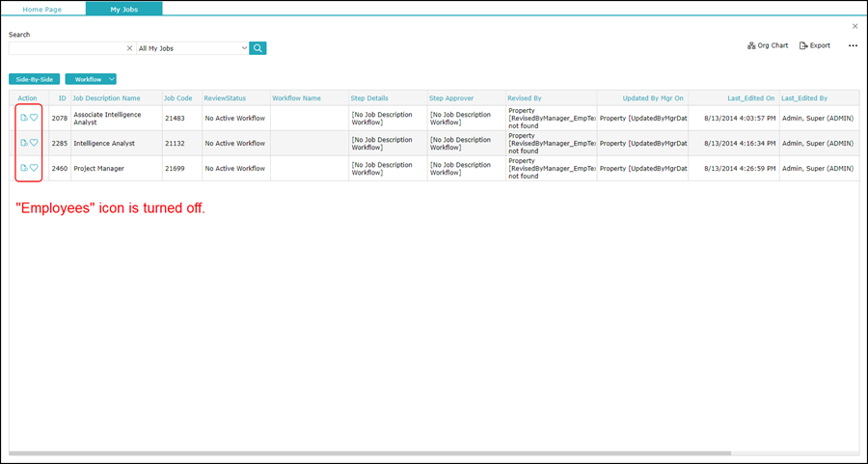Viewport: 868px width, 464px height.
Task: Open the Workflow dropdown arrow
Action: point(112,79)
